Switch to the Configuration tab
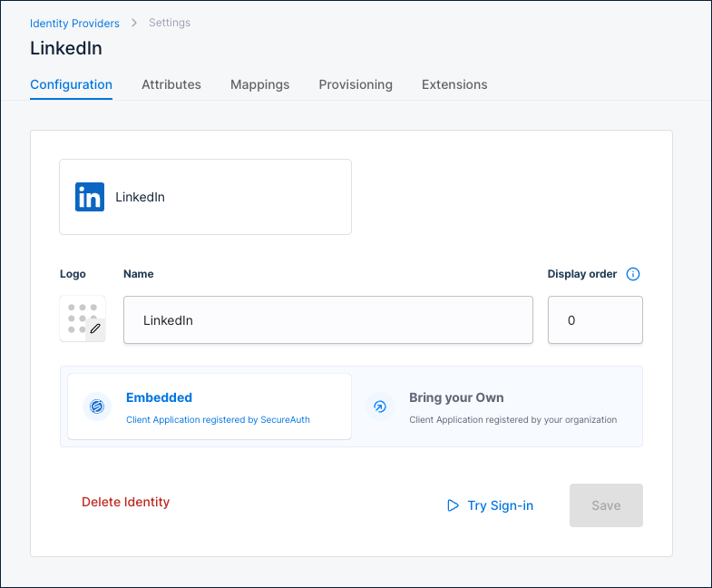The image size is (712, 588). (x=71, y=84)
